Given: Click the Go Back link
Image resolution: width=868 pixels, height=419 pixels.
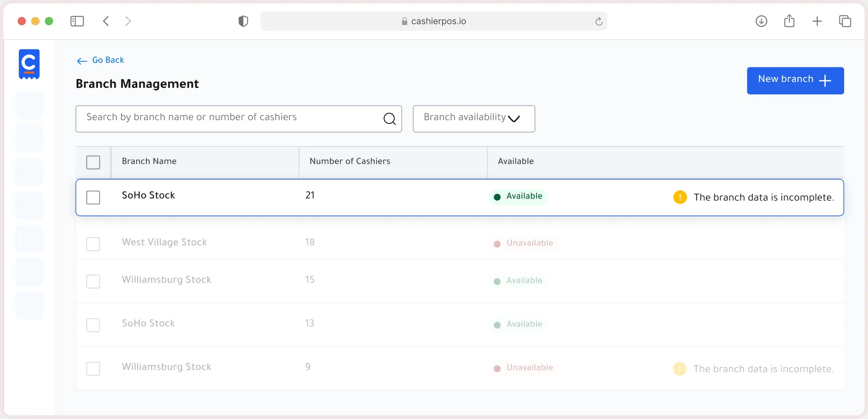Looking at the screenshot, I should click(100, 60).
